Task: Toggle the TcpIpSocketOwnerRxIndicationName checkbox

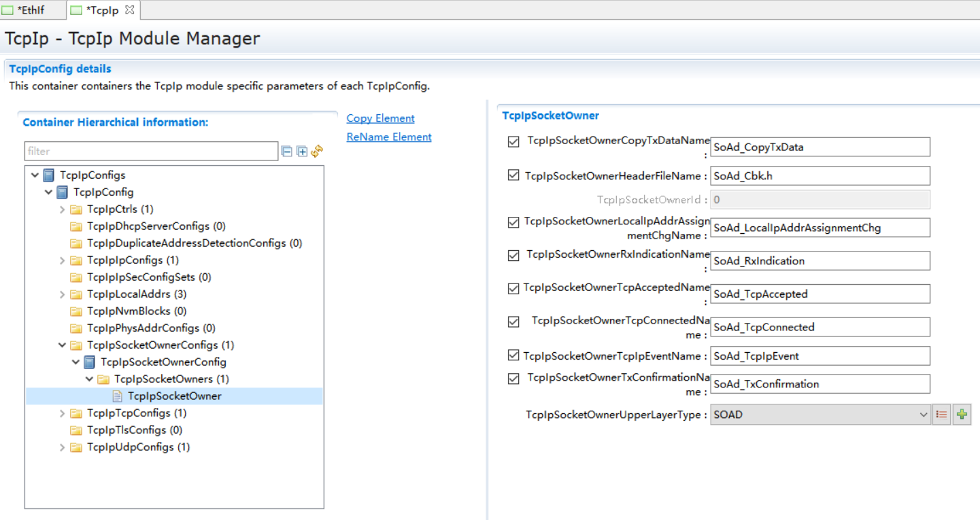Action: 513,256
